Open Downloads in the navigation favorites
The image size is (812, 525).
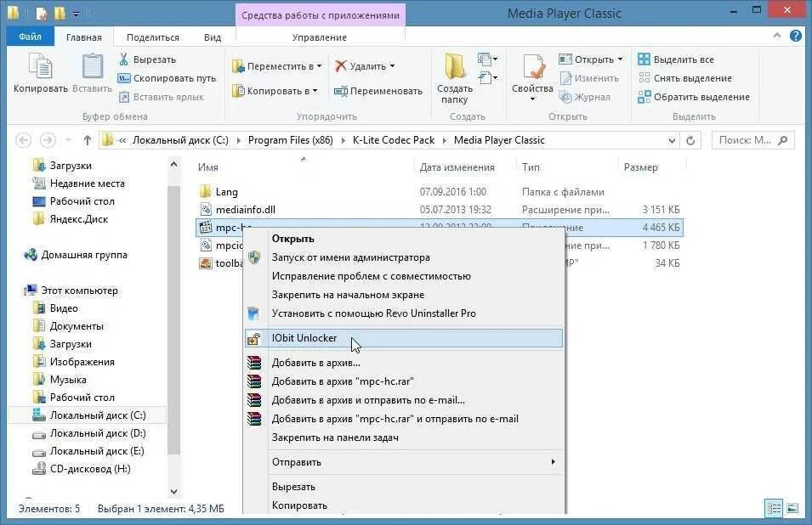point(62,166)
